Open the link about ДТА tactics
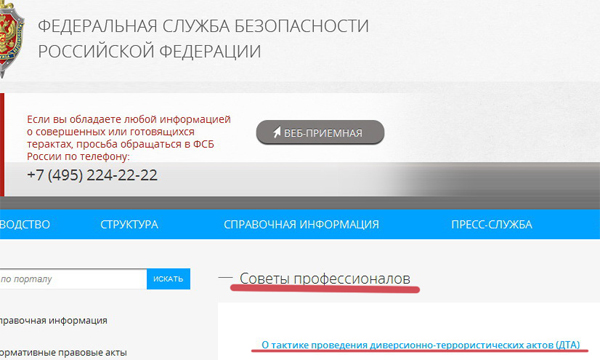 click(x=421, y=345)
